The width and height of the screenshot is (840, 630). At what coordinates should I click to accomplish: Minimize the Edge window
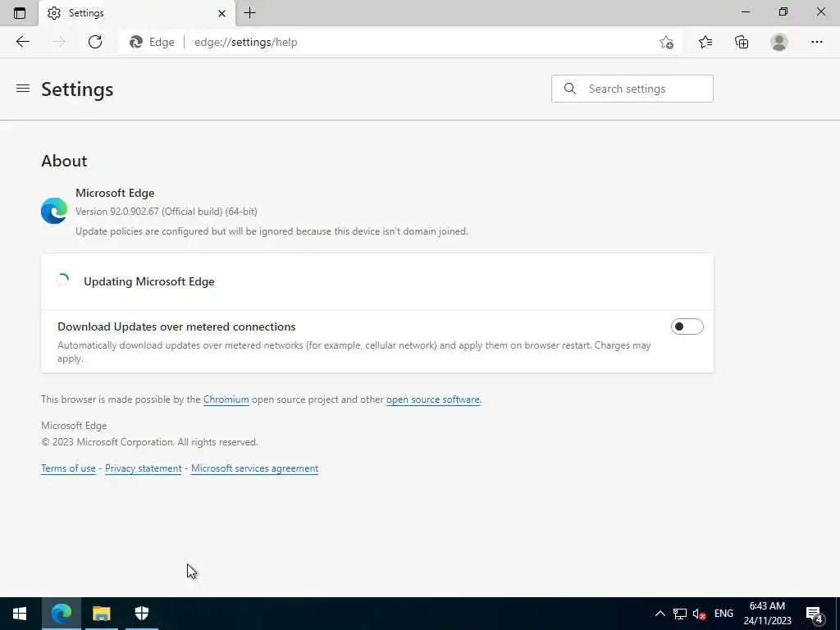coord(745,11)
